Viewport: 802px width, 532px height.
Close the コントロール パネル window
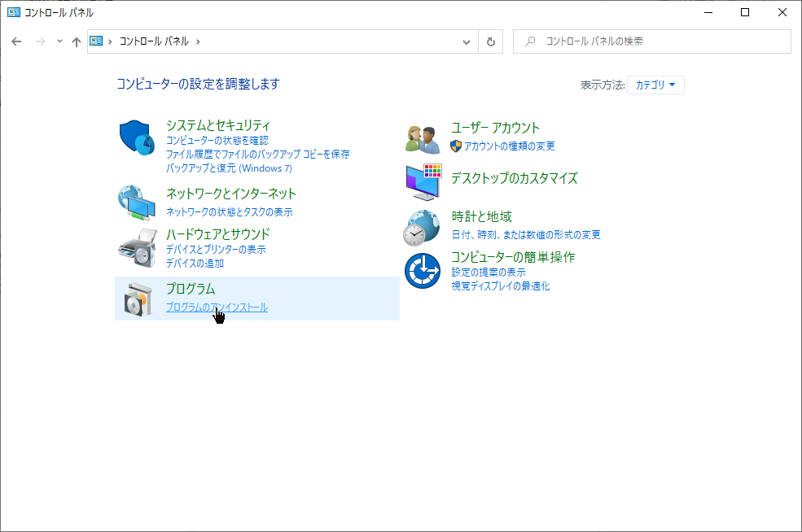(x=782, y=12)
